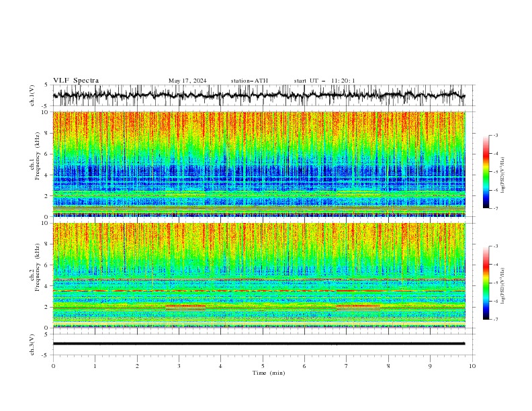Click the "ch.1(V)" waveform axis label

(32, 95)
